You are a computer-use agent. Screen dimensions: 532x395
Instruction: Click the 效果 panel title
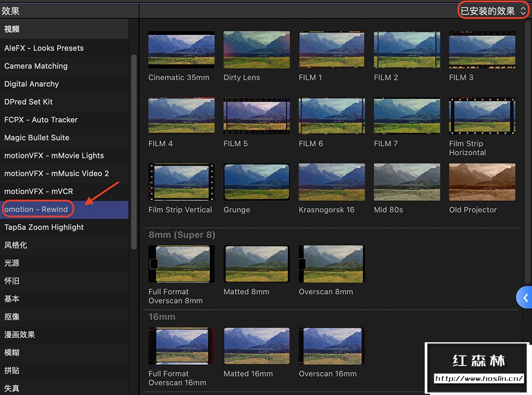coord(10,11)
